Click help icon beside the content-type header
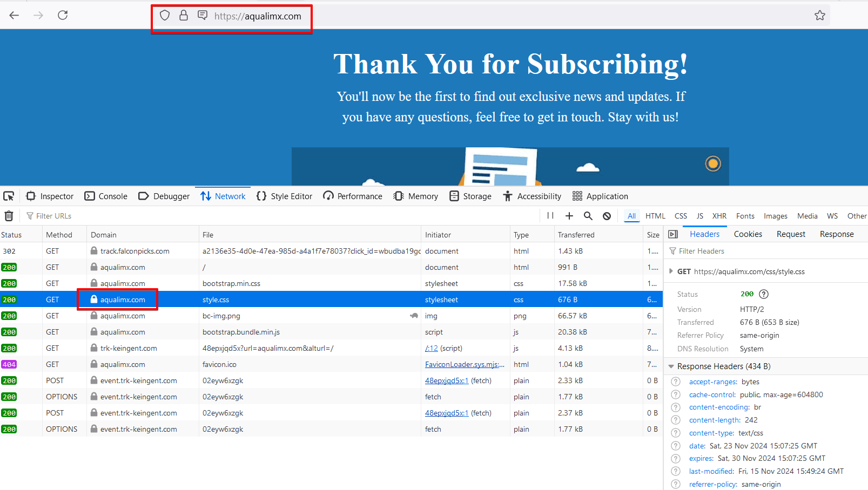This screenshot has width=868, height=490. click(676, 433)
